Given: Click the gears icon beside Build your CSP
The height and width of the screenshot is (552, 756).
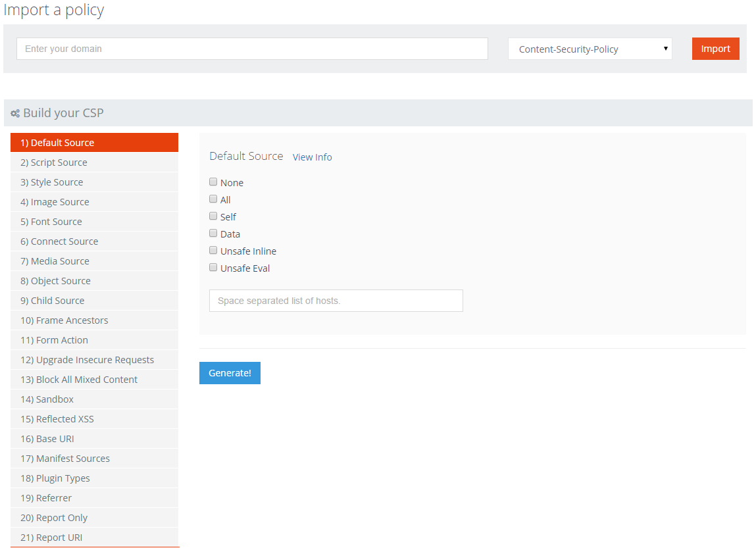Looking at the screenshot, I should pyautogui.click(x=15, y=114).
